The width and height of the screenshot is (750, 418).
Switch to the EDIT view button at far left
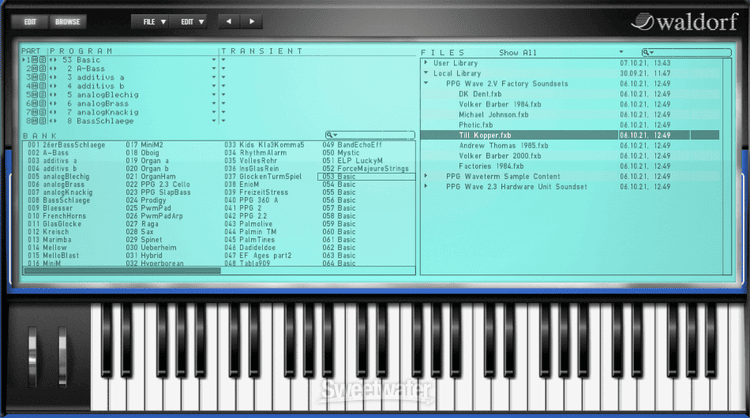click(30, 20)
